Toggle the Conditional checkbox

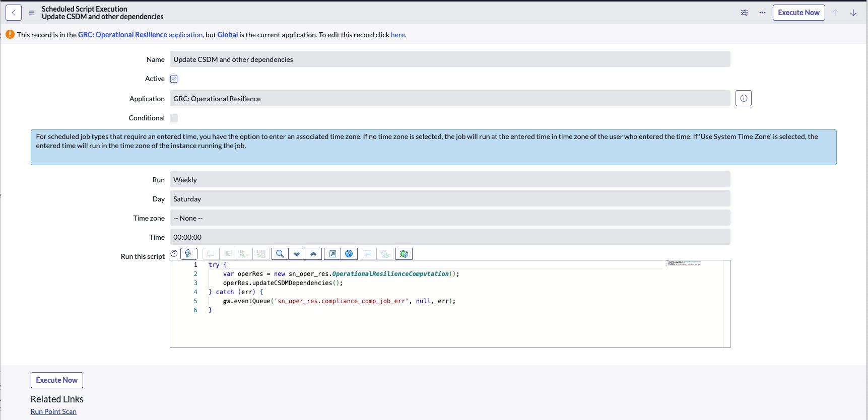(174, 118)
